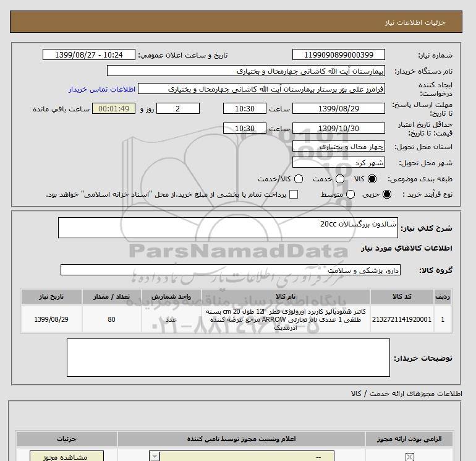Image resolution: width=476 pixels, height=461 pixels.
Task: Click the جزئیات column header in licenses table
Action: [67, 439]
